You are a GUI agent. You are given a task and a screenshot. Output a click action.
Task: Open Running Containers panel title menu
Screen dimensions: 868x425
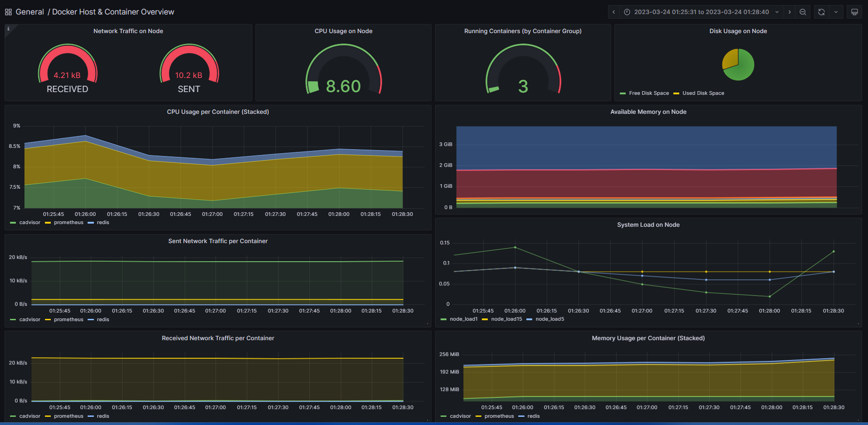tap(523, 31)
